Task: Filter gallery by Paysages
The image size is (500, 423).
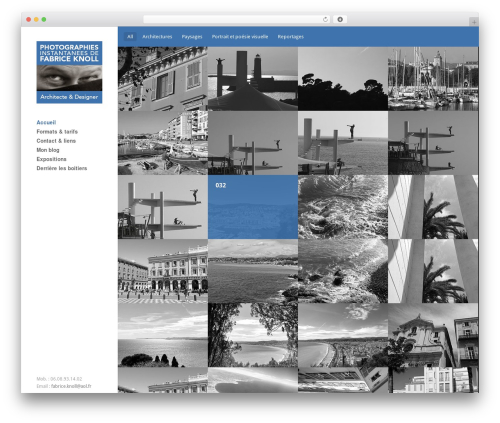Action: [192, 37]
